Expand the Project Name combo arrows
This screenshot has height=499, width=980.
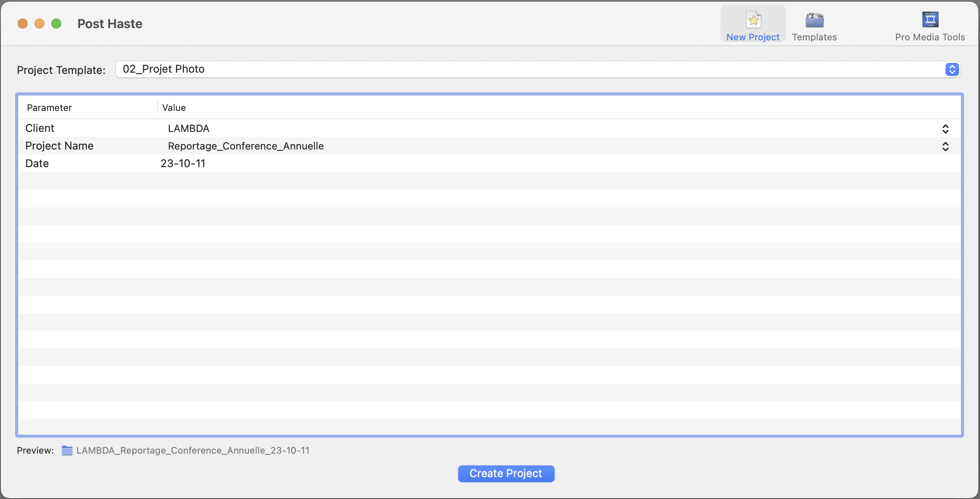945,146
